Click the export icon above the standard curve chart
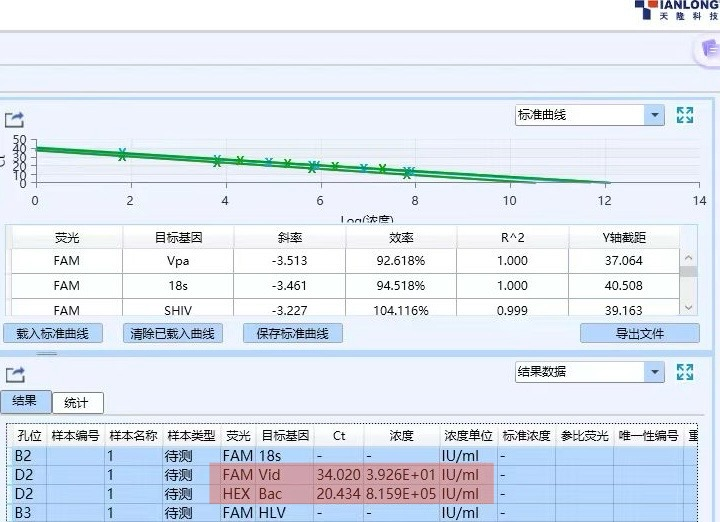This screenshot has height=522, width=720. (x=14, y=119)
